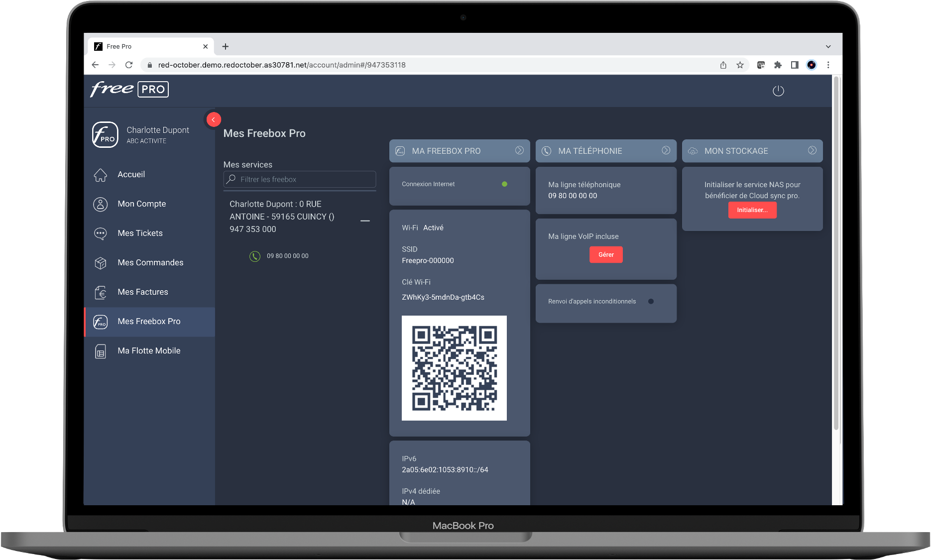
Task: Click the green phone icon
Action: pos(255,256)
